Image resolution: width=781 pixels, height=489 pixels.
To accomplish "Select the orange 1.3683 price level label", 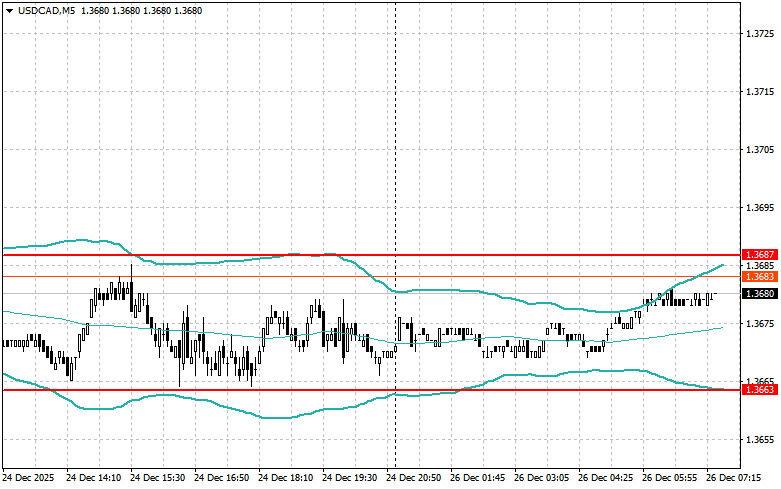I will tap(760, 276).
